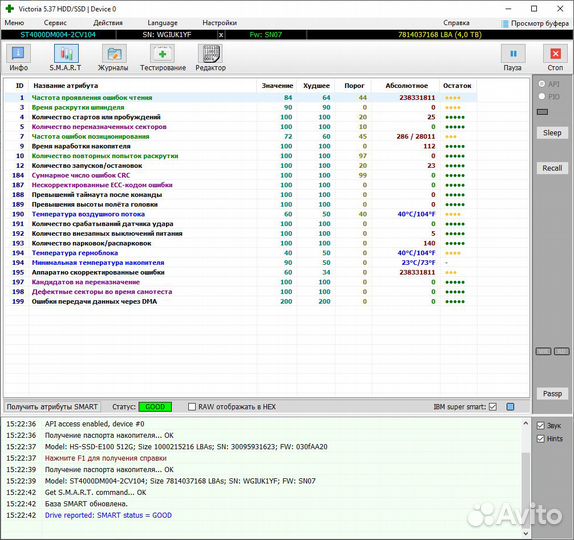This screenshot has width=574, height=540.
Task: Select the PIO radio button
Action: (x=542, y=97)
